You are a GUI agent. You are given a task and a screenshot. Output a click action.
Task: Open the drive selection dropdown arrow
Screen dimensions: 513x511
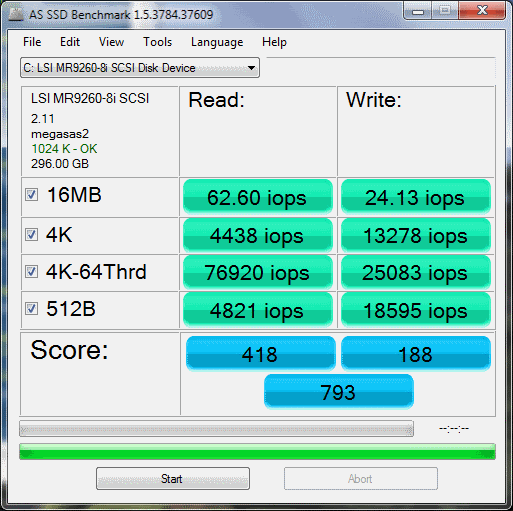[x=251, y=68]
